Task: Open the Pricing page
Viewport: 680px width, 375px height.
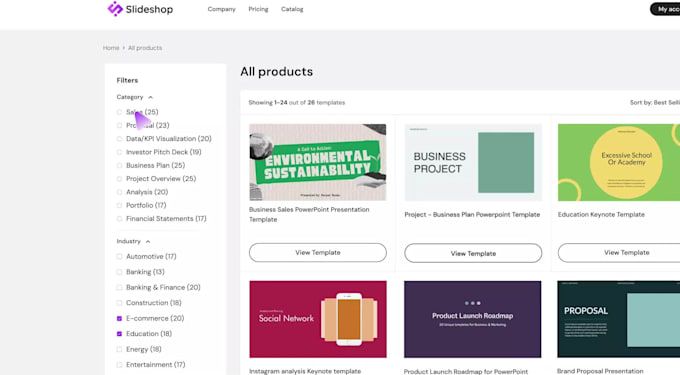Action: click(258, 9)
